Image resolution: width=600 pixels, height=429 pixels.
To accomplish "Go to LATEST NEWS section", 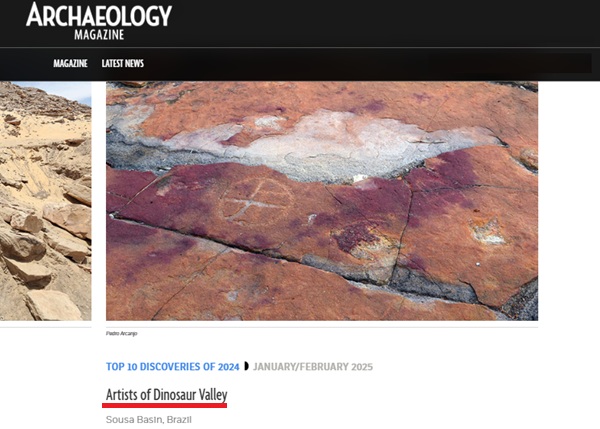I will [122, 64].
